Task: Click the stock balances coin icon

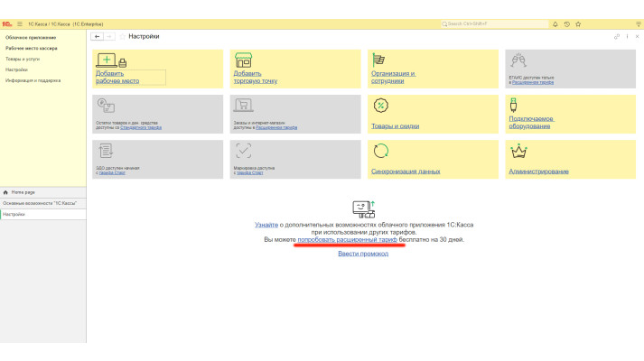Action: [x=106, y=106]
